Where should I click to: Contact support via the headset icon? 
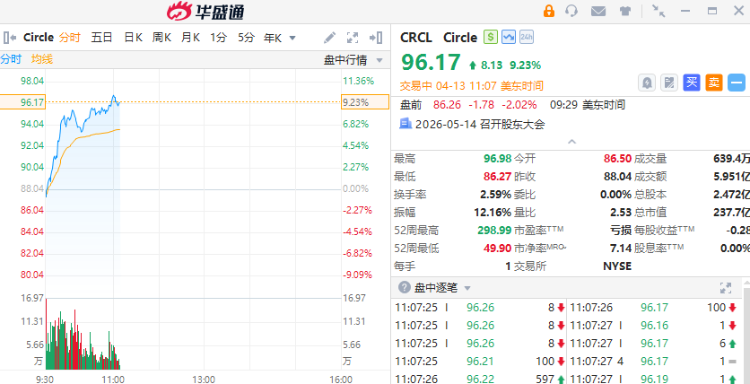click(x=571, y=11)
